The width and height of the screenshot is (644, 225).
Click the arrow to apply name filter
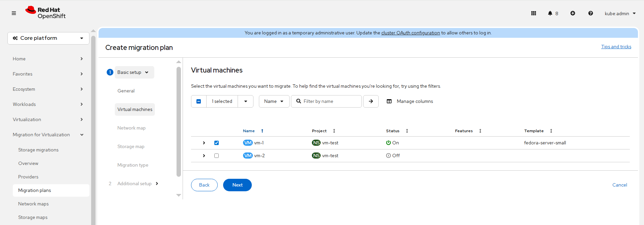coord(371,101)
